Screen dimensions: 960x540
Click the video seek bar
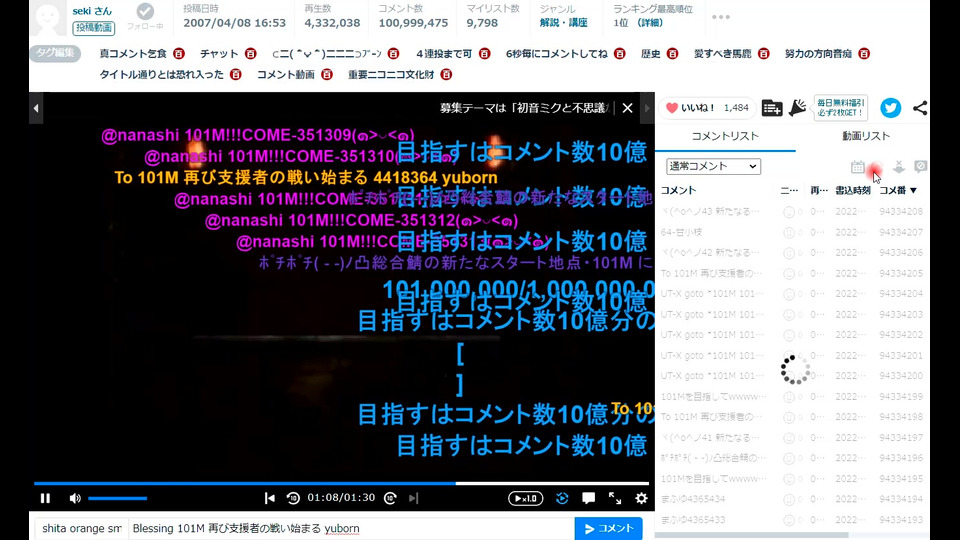coord(341,483)
